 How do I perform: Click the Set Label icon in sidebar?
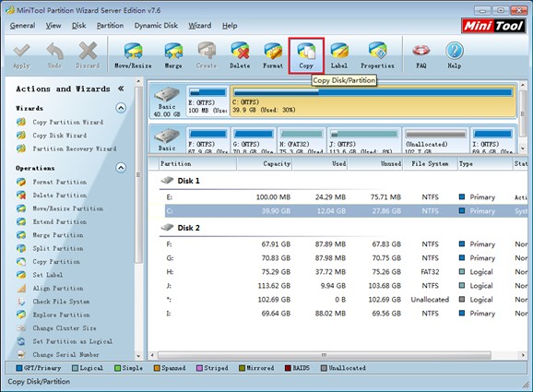pyautogui.click(x=21, y=275)
